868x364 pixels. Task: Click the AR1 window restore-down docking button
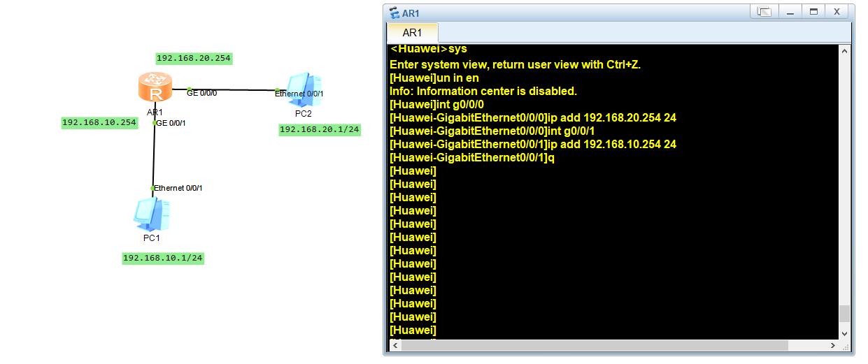coord(764,12)
